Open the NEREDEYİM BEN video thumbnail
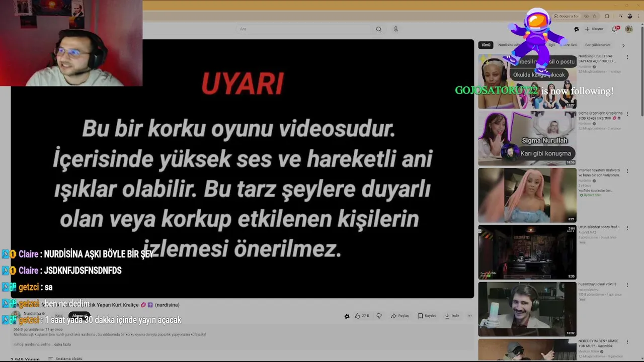 tap(527, 350)
